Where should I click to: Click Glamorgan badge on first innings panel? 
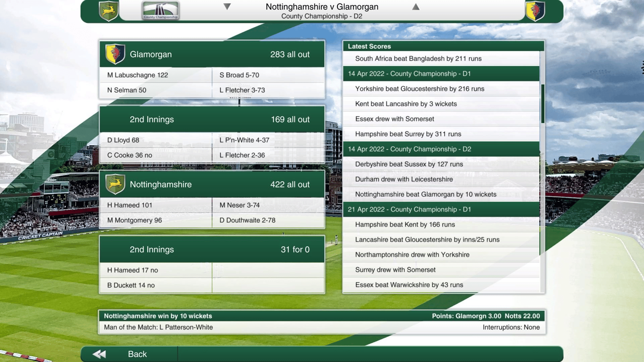click(115, 54)
